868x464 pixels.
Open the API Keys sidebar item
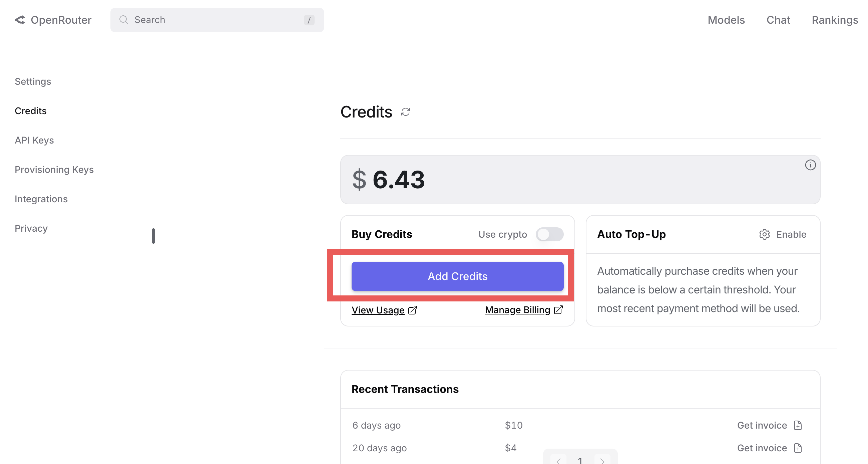34,140
